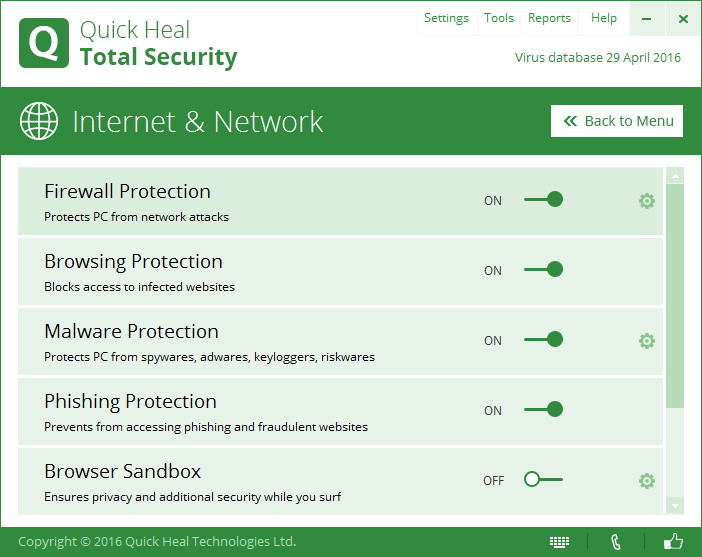Open the virtual keyboard icon
The width and height of the screenshot is (702, 557).
(x=559, y=542)
